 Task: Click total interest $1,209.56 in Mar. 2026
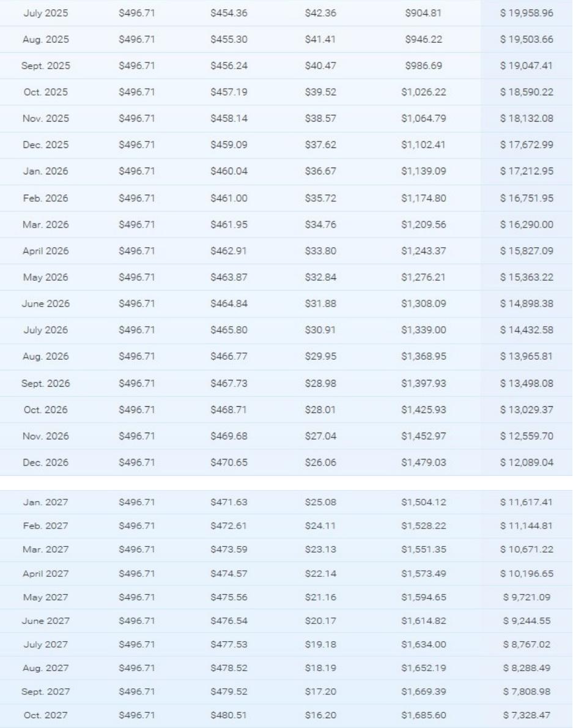coord(424,225)
